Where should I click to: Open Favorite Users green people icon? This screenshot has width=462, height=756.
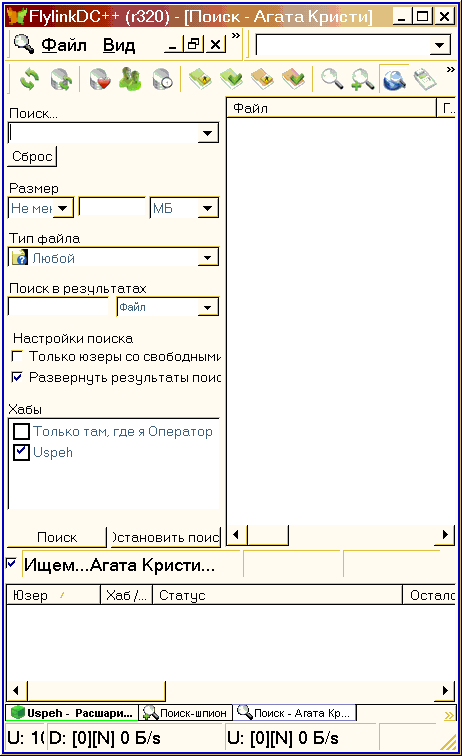pos(130,79)
